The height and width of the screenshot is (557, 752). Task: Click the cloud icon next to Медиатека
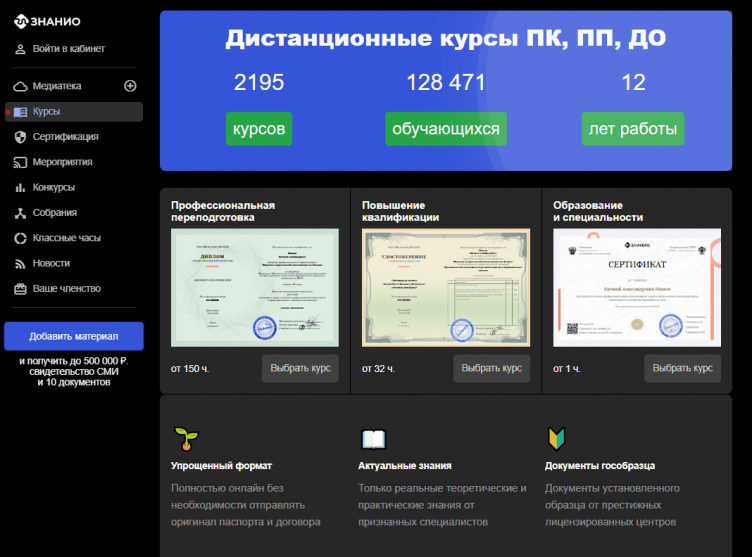[x=20, y=86]
